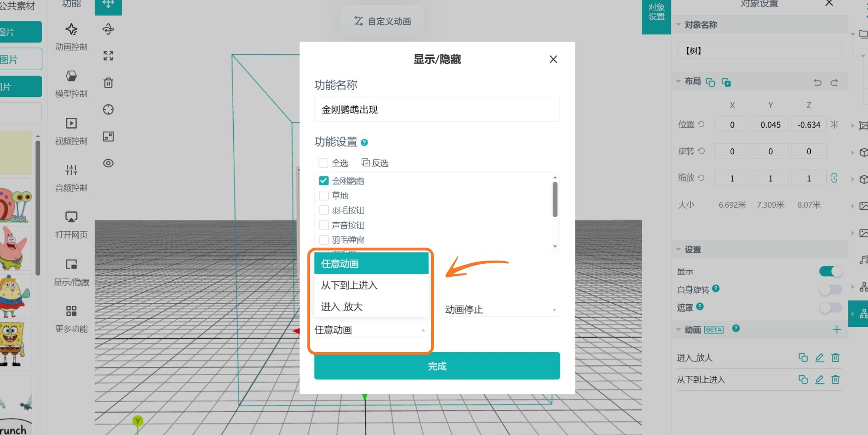Collapse the 布局 section

point(678,81)
